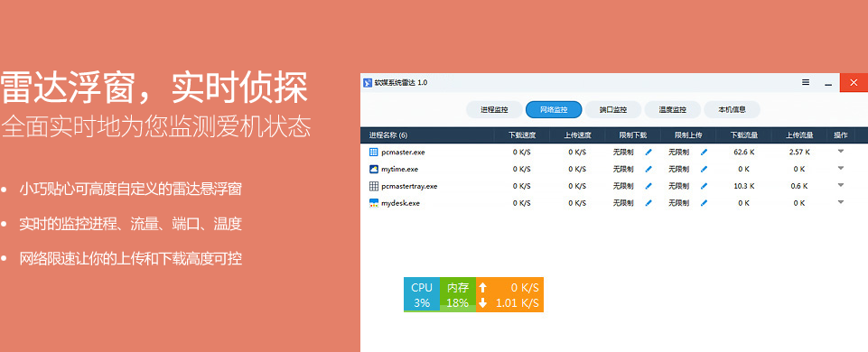
Task: Sort by 限制下载 column header
Action: pyautogui.click(x=633, y=135)
